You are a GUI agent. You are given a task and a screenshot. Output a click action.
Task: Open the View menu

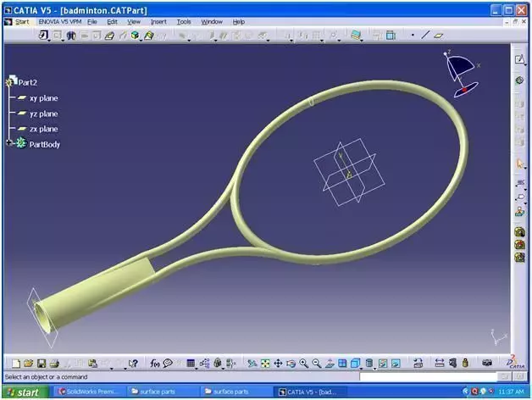[134, 22]
